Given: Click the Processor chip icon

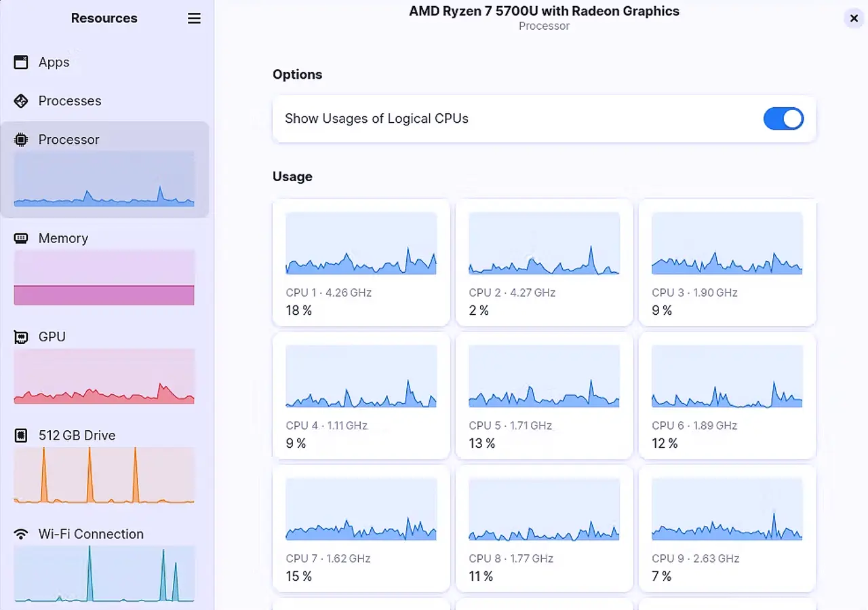Looking at the screenshot, I should tap(21, 140).
